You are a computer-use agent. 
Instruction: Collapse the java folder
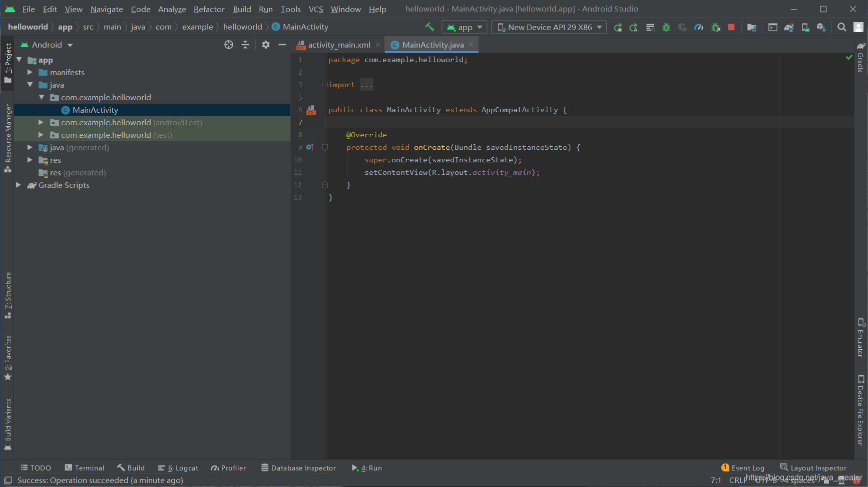pyautogui.click(x=30, y=85)
